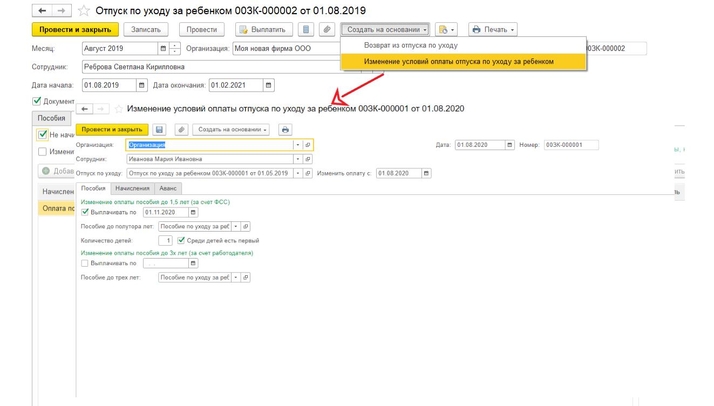Screen dimensions: 714x406
Task: Open the Создать на основании dropdown in top toolbar
Action: pos(386,30)
